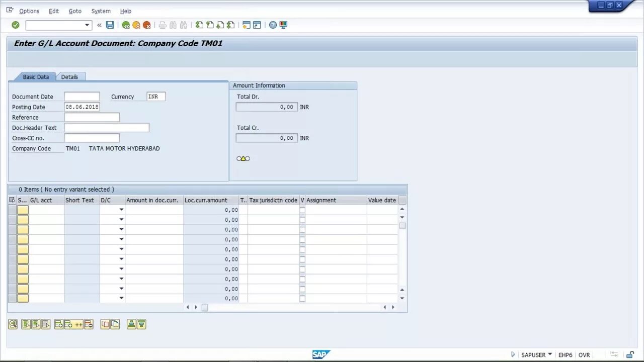Click the Insert row icon

pyautogui.click(x=59, y=324)
